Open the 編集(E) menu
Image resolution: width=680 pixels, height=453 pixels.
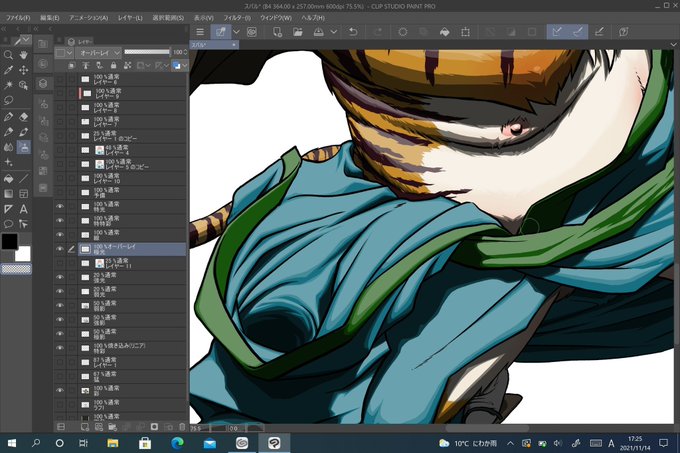pyautogui.click(x=49, y=18)
